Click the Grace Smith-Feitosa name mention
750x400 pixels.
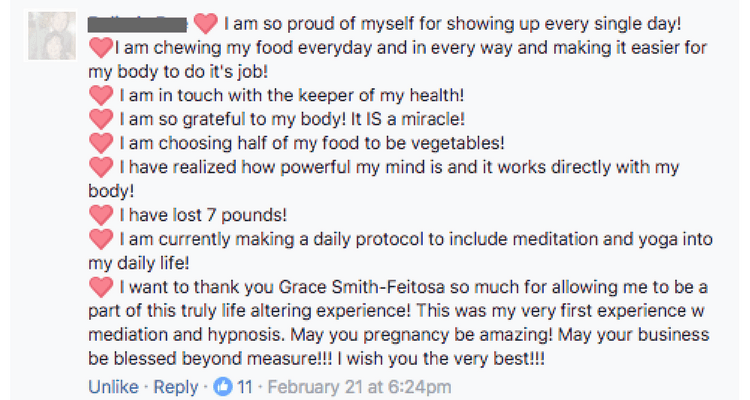[362, 287]
